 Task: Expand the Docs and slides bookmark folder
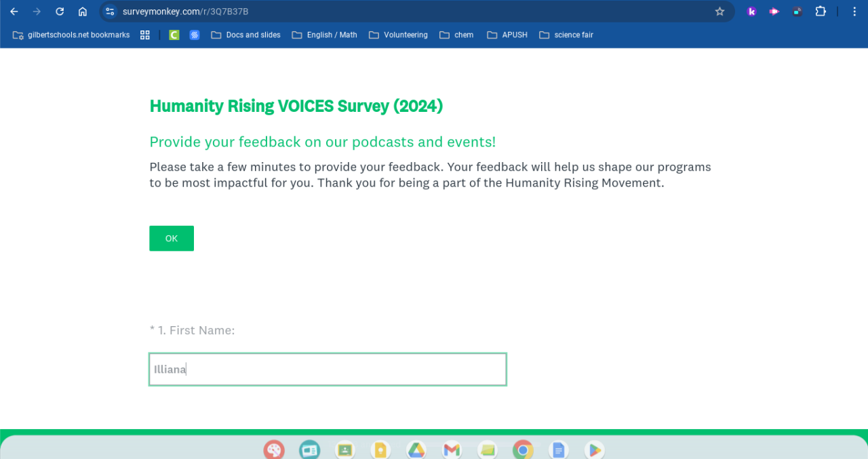point(245,35)
